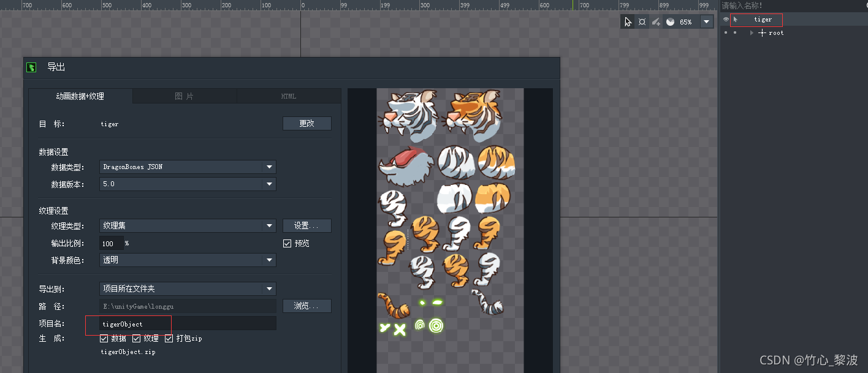This screenshot has height=373, width=868.
Task: Toggle the 打包zip checkbox
Action: pos(169,338)
